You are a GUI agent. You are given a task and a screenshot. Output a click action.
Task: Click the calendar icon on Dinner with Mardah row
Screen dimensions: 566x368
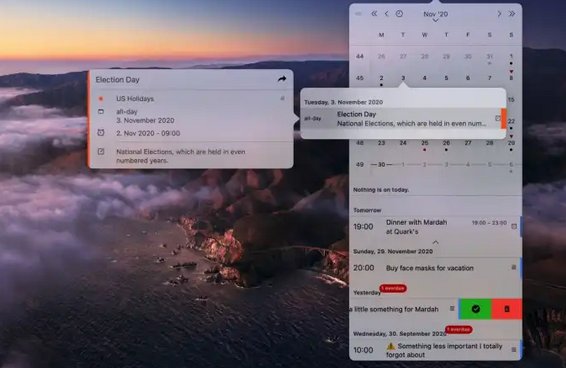click(514, 226)
